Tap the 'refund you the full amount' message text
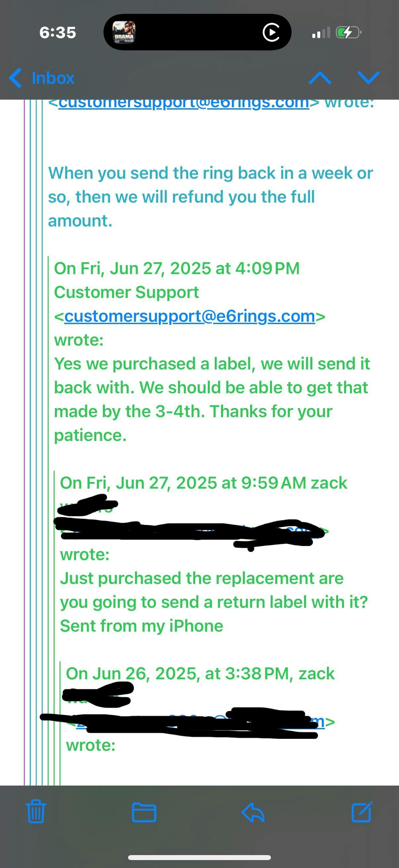The width and height of the screenshot is (399, 868). coord(181,209)
